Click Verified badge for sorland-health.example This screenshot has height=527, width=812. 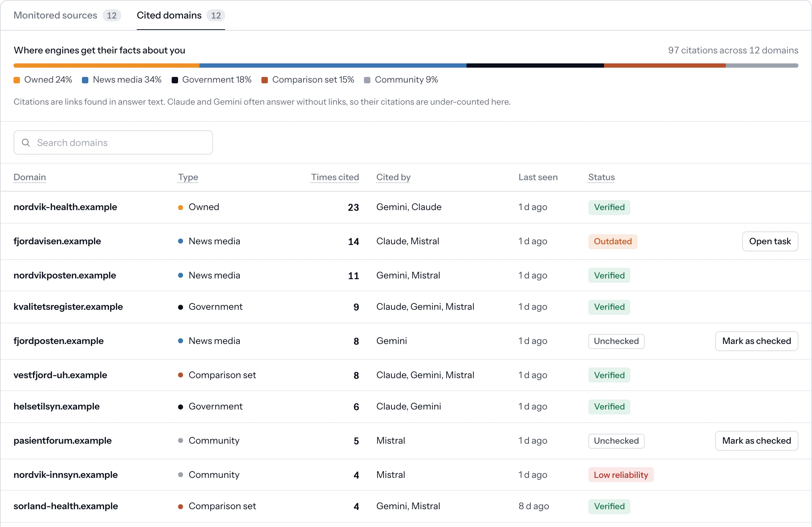pos(609,506)
